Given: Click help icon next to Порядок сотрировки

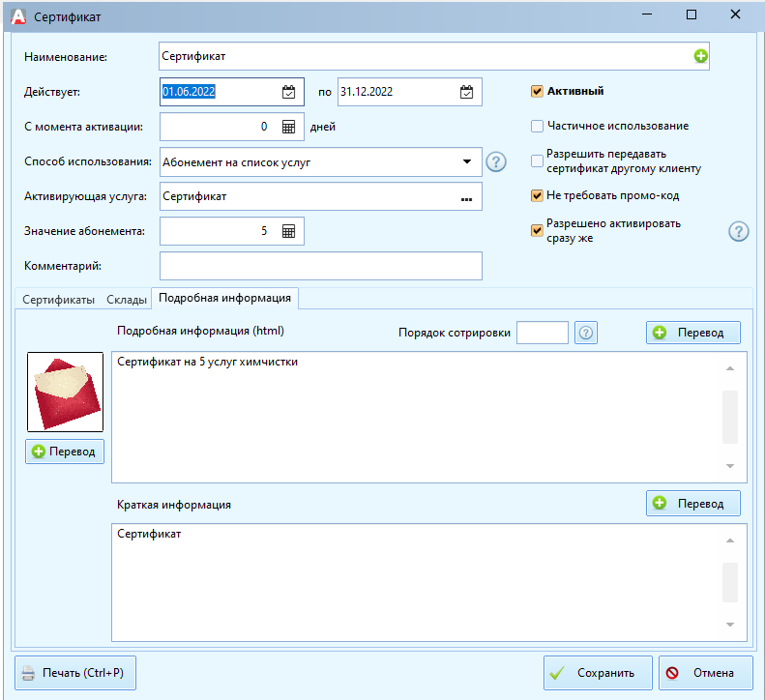Looking at the screenshot, I should 585,333.
